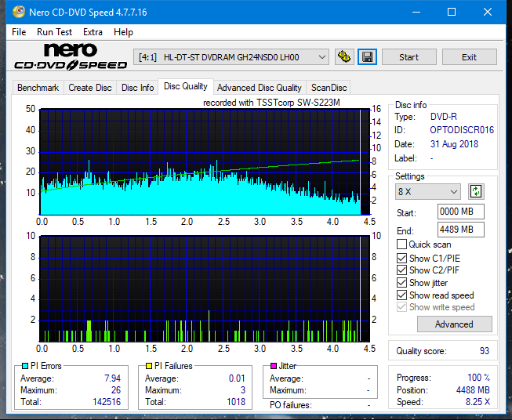Select the Disc Quality tab
512x420 pixels.
click(186, 86)
